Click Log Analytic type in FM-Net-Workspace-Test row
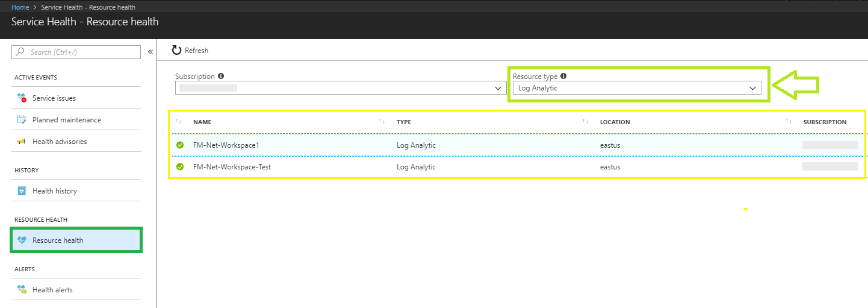 click(x=416, y=167)
